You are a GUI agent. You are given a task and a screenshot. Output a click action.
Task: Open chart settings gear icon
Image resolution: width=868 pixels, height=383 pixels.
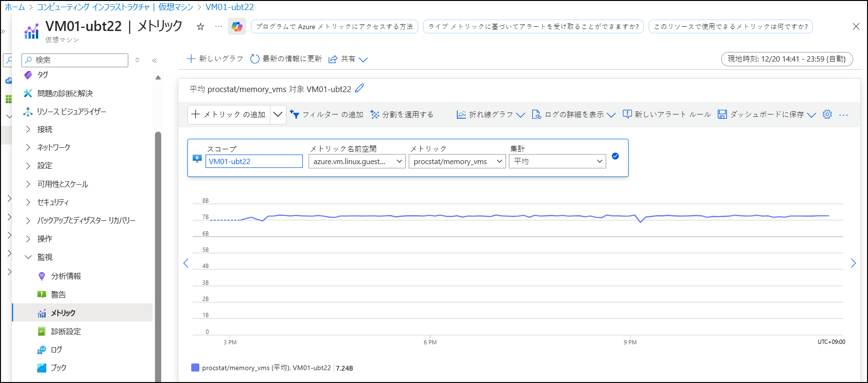pyautogui.click(x=827, y=114)
